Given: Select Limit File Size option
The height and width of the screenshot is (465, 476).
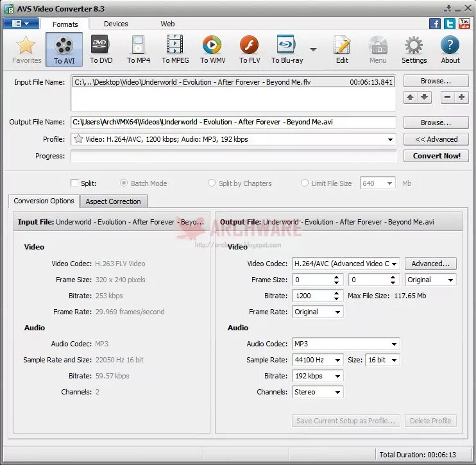Looking at the screenshot, I should point(305,183).
